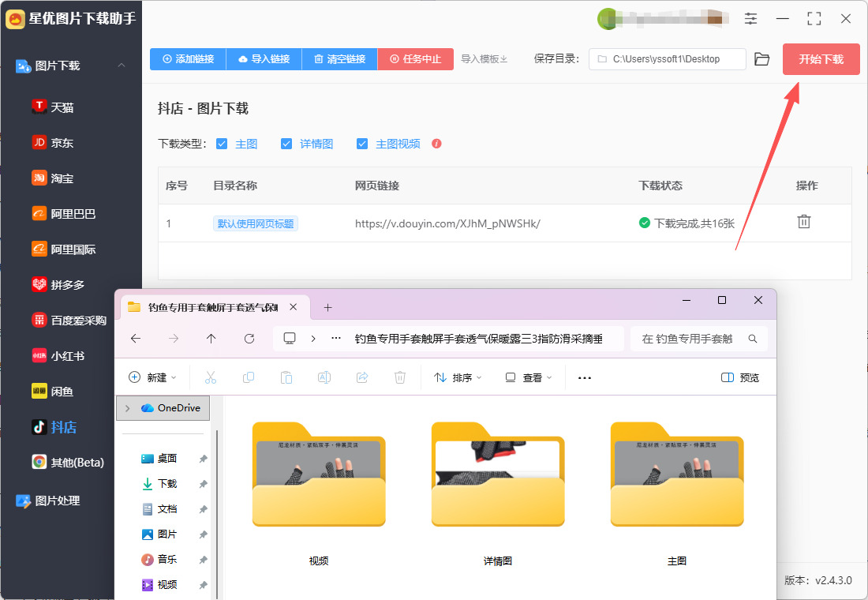Screen dimensions: 868x600
Task: Open the settings sliders icon in title bar
Action: [750, 18]
